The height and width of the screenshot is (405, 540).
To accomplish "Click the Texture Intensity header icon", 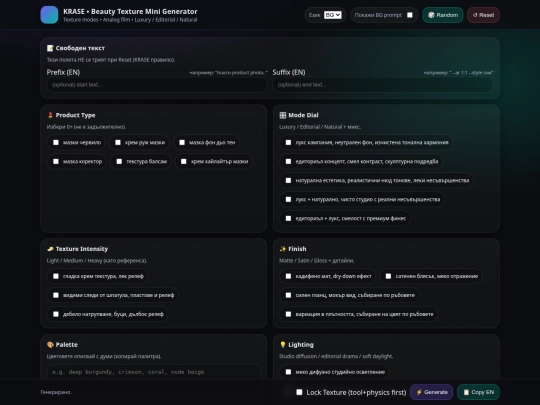I will (x=50, y=249).
